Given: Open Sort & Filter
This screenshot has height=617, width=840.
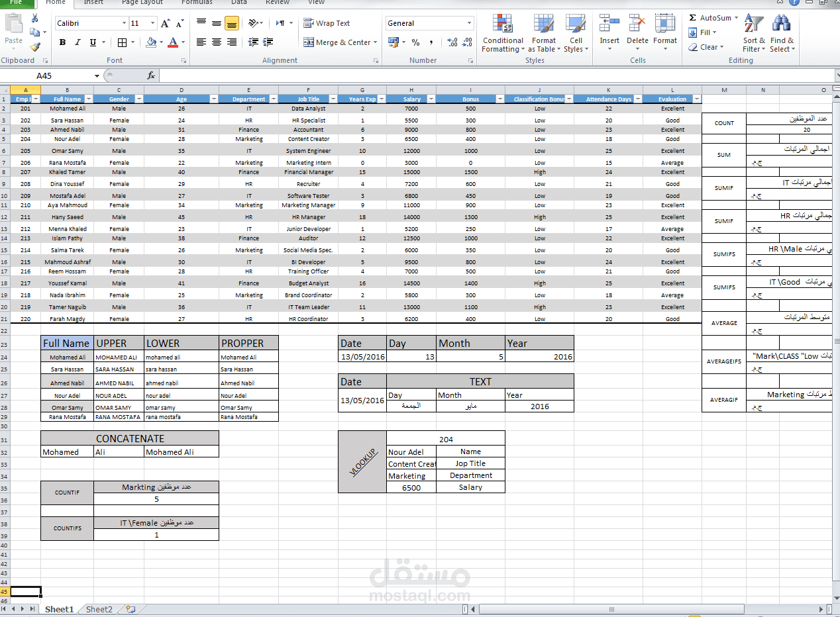Looking at the screenshot, I should [754, 34].
